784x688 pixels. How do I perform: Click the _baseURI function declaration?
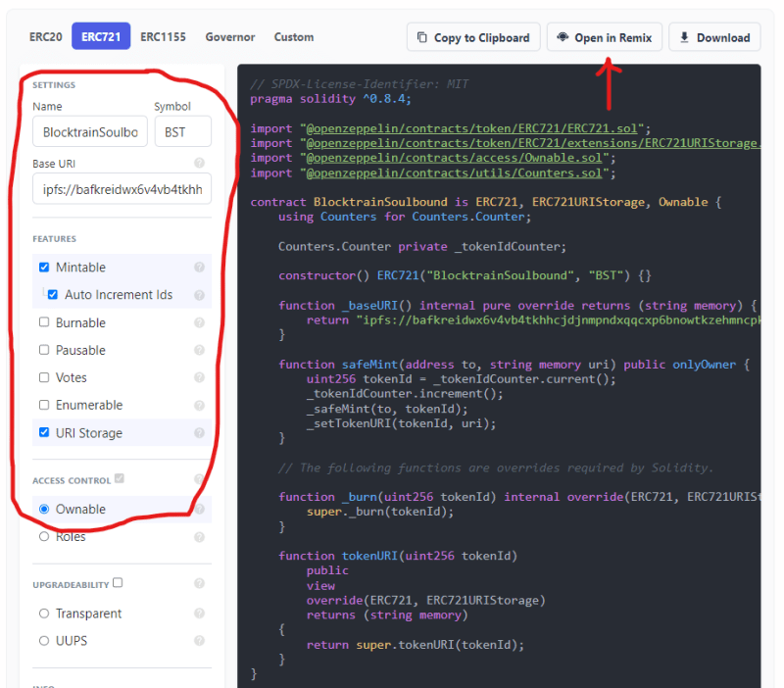[518, 306]
